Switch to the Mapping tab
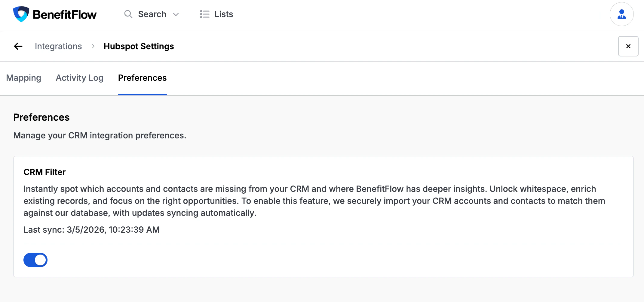 [24, 78]
